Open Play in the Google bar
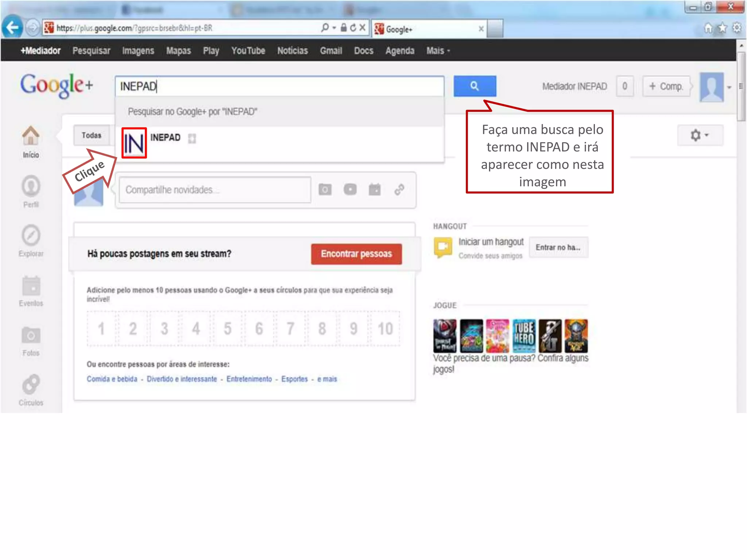 pyautogui.click(x=211, y=51)
